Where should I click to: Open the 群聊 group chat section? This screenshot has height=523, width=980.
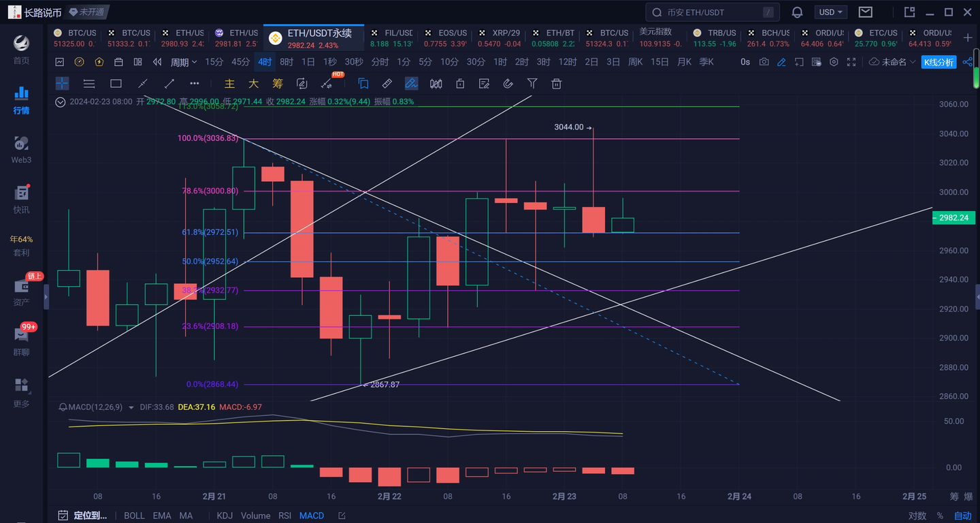[21, 341]
